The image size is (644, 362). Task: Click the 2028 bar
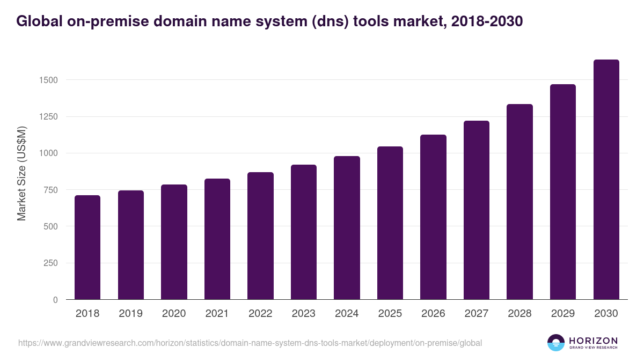519,202
